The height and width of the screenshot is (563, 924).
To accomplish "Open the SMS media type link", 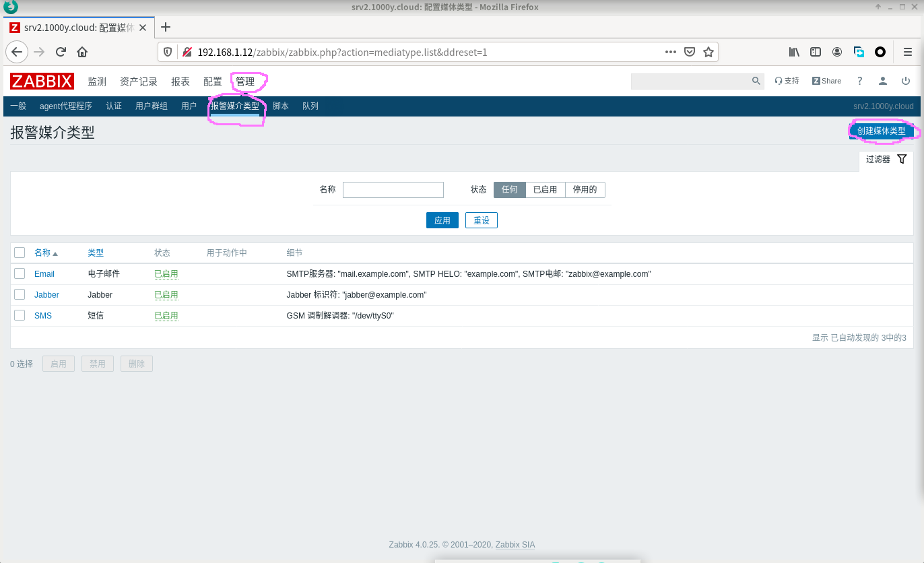I will point(43,315).
